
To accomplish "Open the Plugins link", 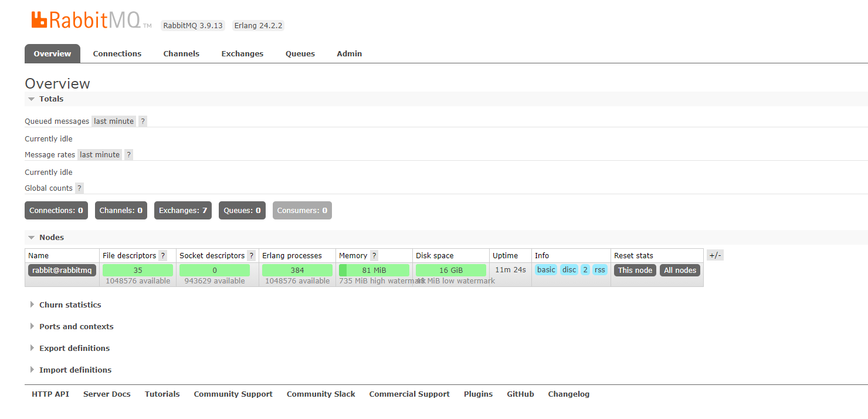I will pos(479,394).
